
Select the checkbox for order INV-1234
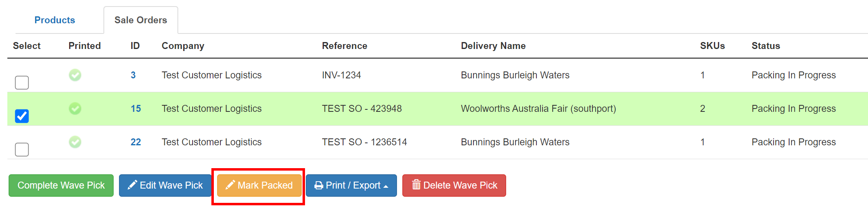[x=22, y=82]
